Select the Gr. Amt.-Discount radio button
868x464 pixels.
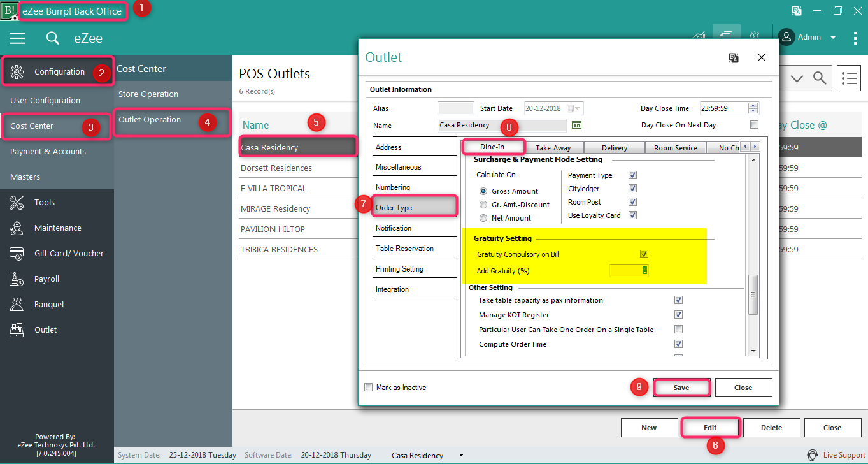(x=483, y=204)
